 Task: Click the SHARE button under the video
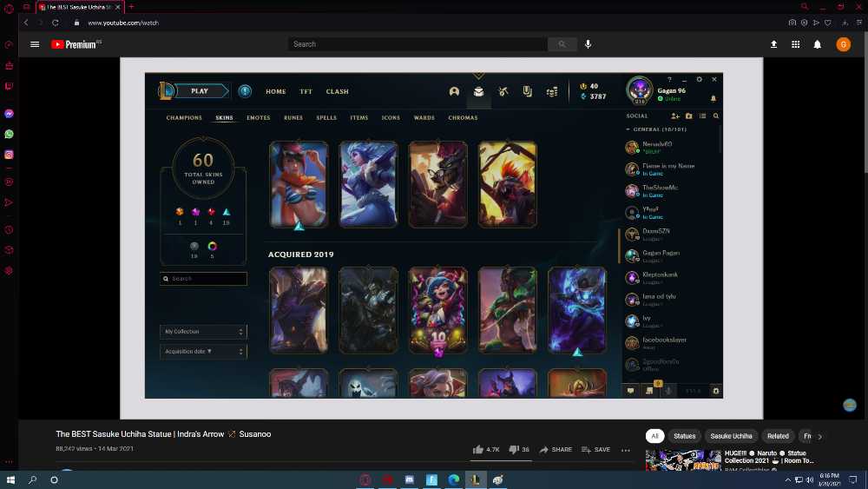click(x=556, y=450)
